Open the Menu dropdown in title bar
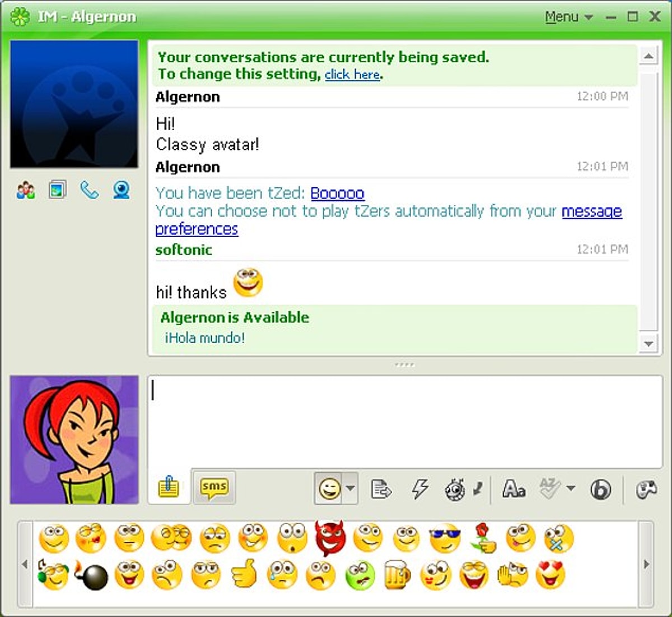The height and width of the screenshot is (617, 672). (568, 17)
